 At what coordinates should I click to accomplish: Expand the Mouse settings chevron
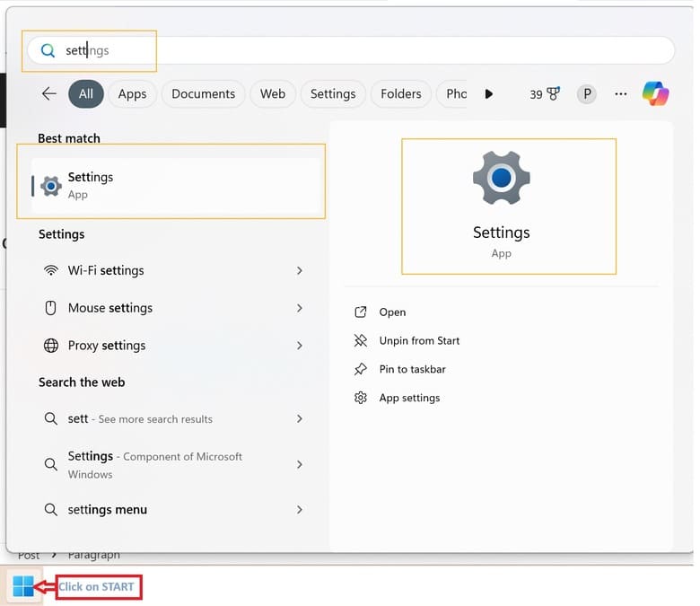pyautogui.click(x=299, y=308)
